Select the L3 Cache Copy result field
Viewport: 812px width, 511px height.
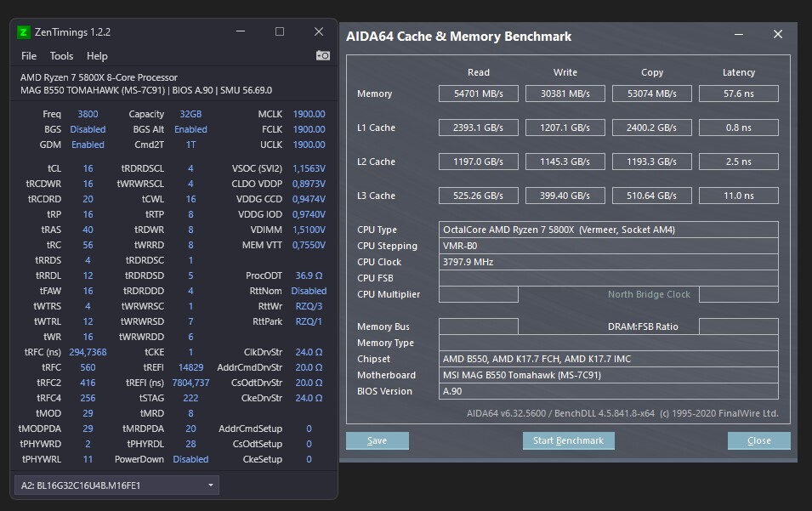651,196
